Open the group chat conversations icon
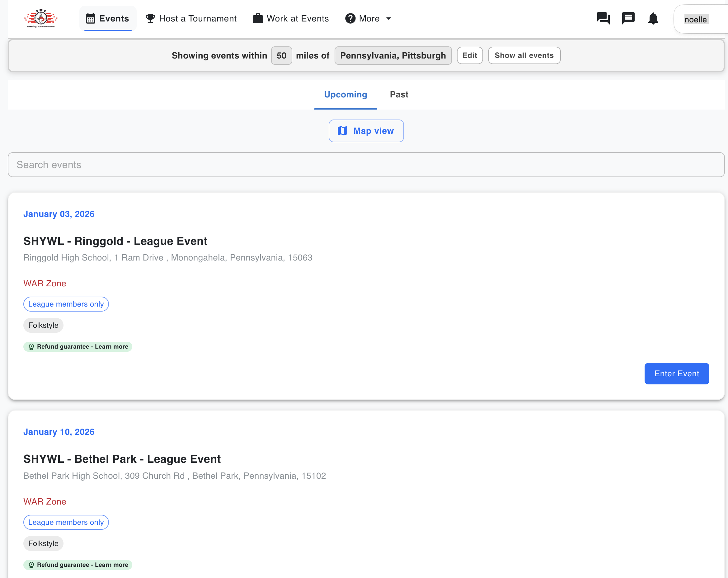Viewport: 728px width, 578px height. point(603,19)
